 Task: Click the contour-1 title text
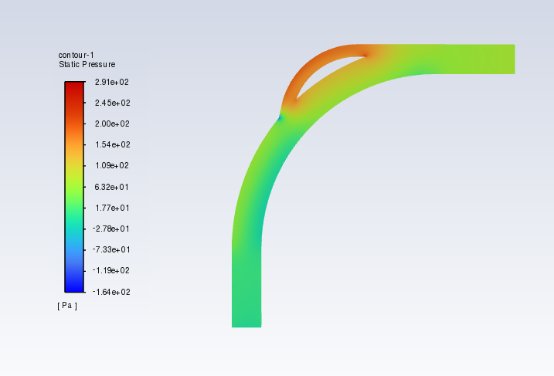point(76,55)
